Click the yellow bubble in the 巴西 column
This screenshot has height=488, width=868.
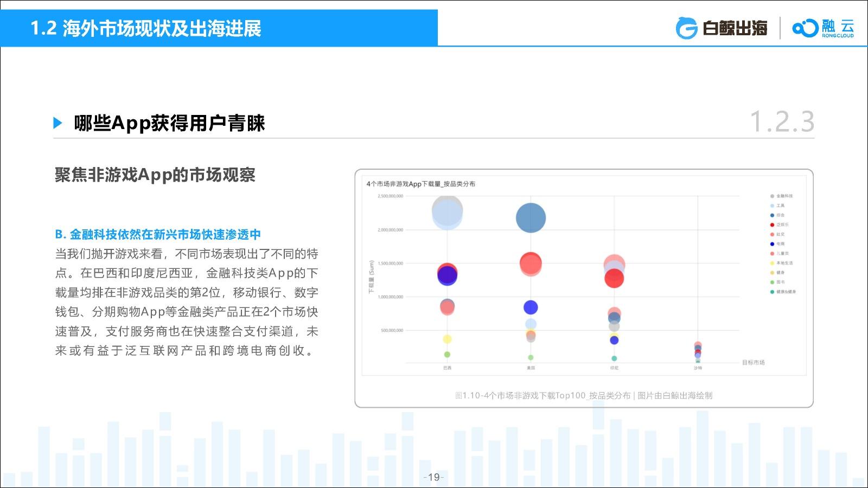pyautogui.click(x=447, y=339)
